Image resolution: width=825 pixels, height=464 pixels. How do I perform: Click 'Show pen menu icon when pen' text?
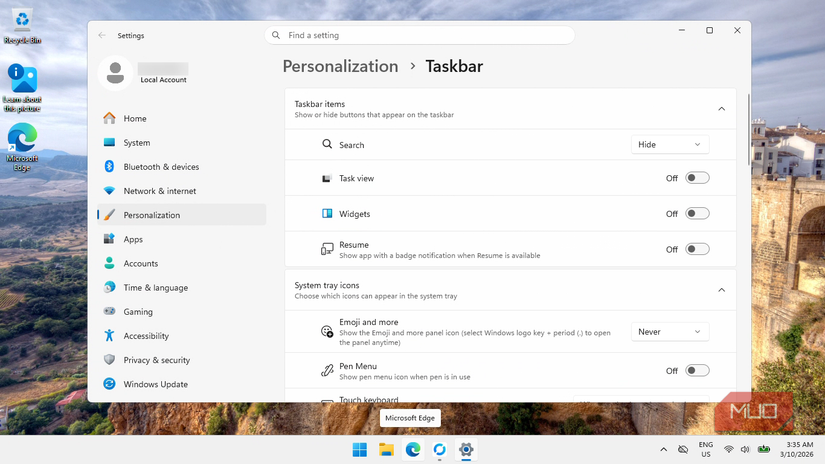point(405,377)
